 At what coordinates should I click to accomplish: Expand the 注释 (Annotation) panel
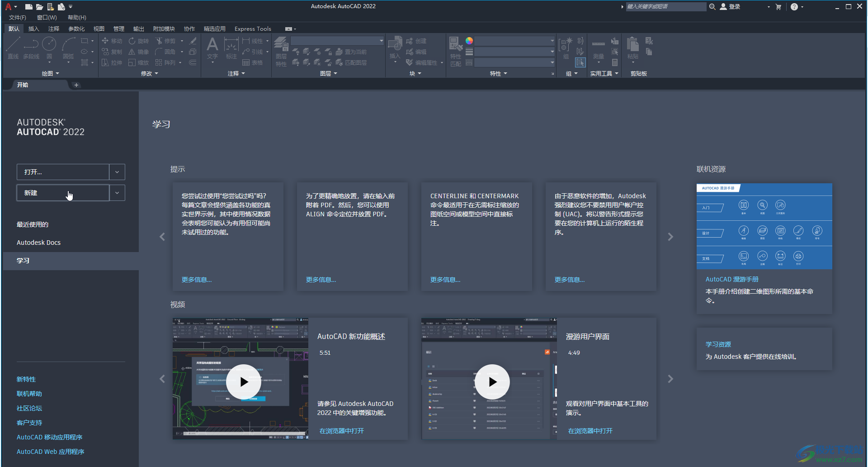pyautogui.click(x=236, y=73)
